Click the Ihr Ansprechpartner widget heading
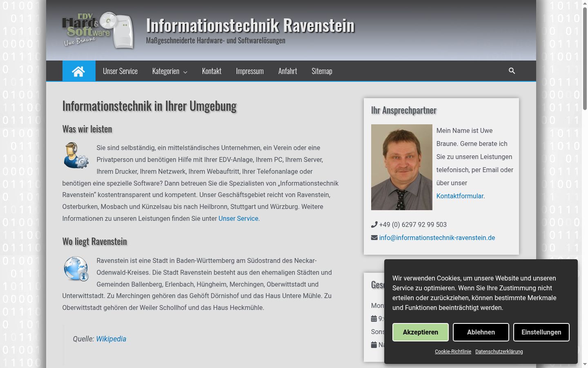The image size is (588, 368). (404, 110)
